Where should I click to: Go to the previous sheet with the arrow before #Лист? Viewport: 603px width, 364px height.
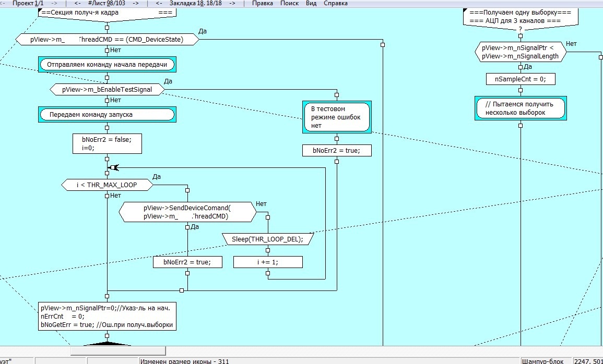pyautogui.click(x=77, y=3)
